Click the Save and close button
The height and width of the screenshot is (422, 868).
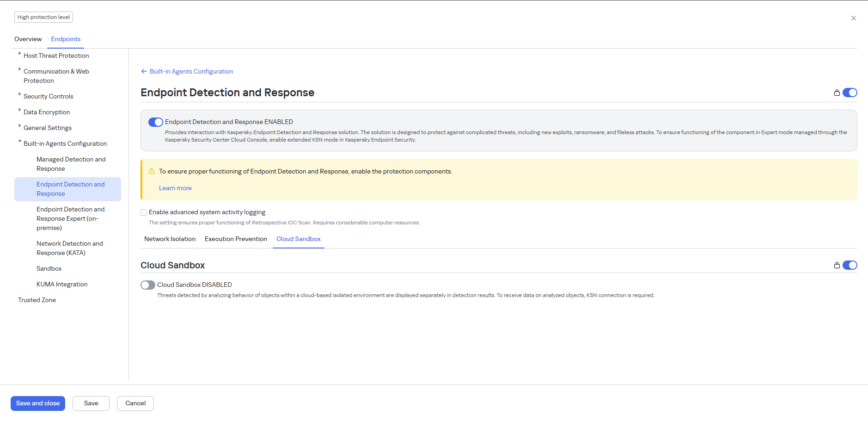point(37,403)
